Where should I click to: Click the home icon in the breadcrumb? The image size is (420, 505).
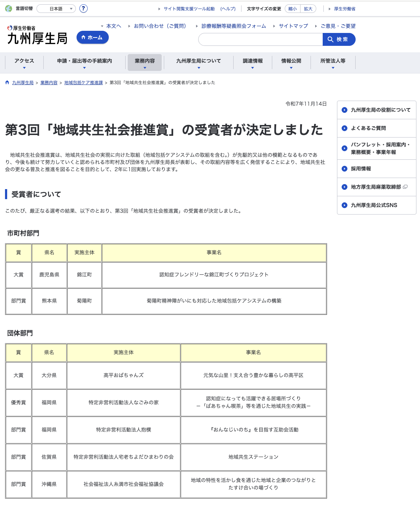click(7, 82)
